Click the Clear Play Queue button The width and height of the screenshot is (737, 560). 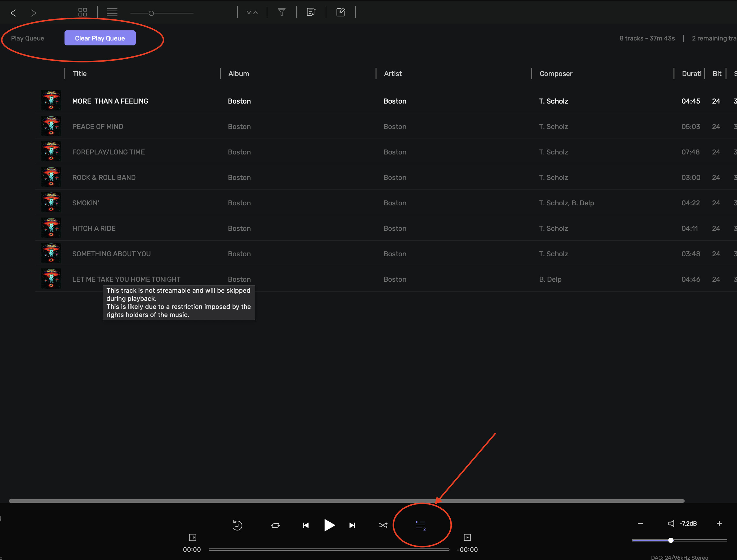tap(100, 38)
